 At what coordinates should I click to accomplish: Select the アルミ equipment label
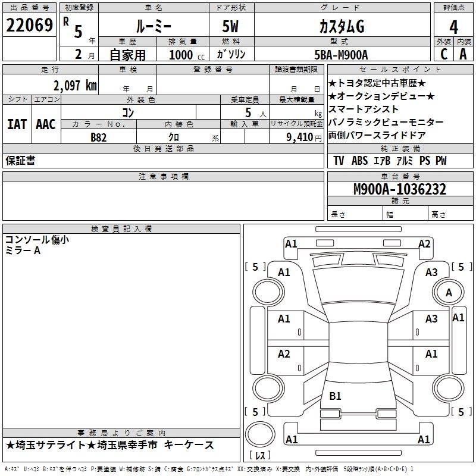(x=405, y=161)
